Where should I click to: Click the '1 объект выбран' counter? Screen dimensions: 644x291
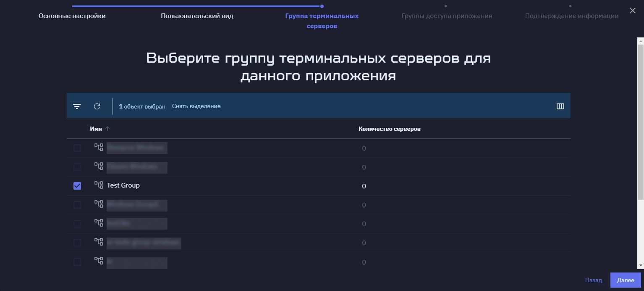coord(142,106)
